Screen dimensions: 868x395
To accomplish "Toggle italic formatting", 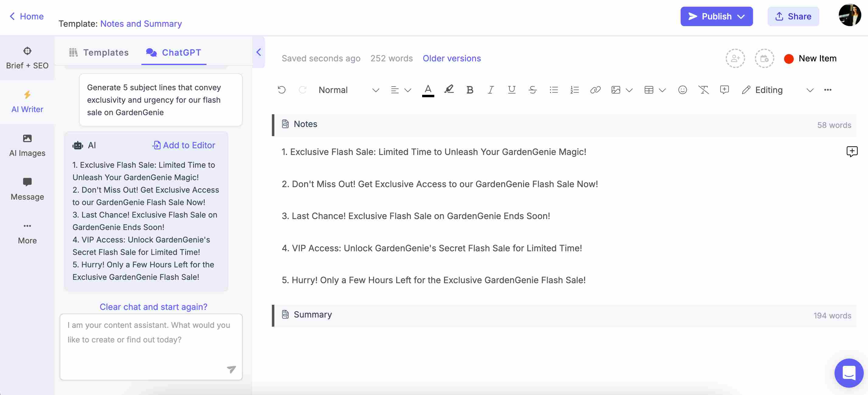I will point(491,90).
